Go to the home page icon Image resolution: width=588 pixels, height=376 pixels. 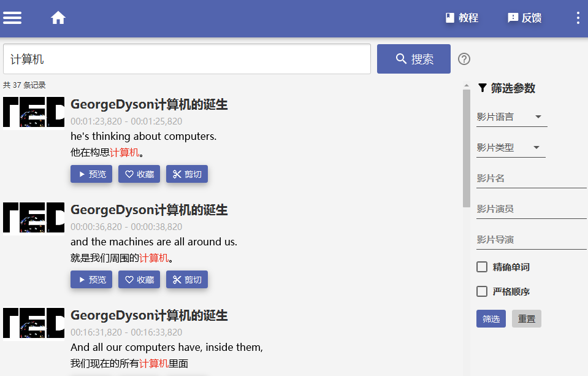tap(58, 18)
